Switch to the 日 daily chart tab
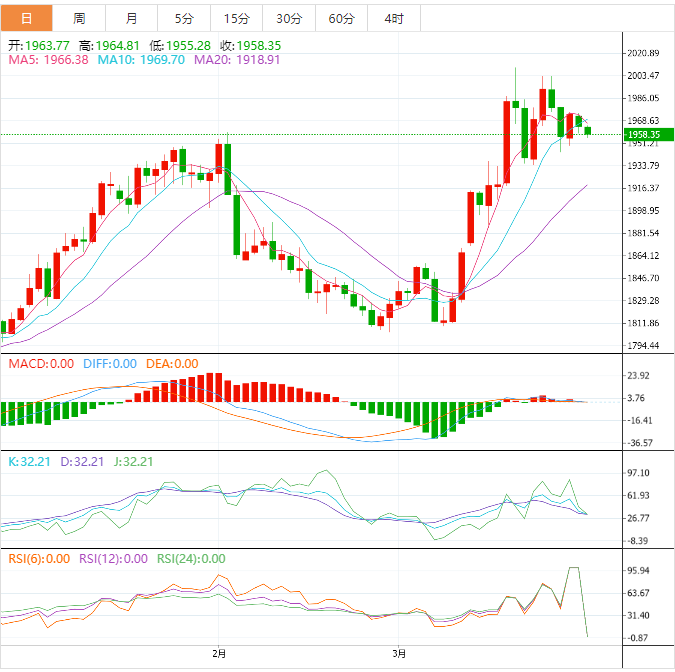675x672 pixels. [x=26, y=18]
